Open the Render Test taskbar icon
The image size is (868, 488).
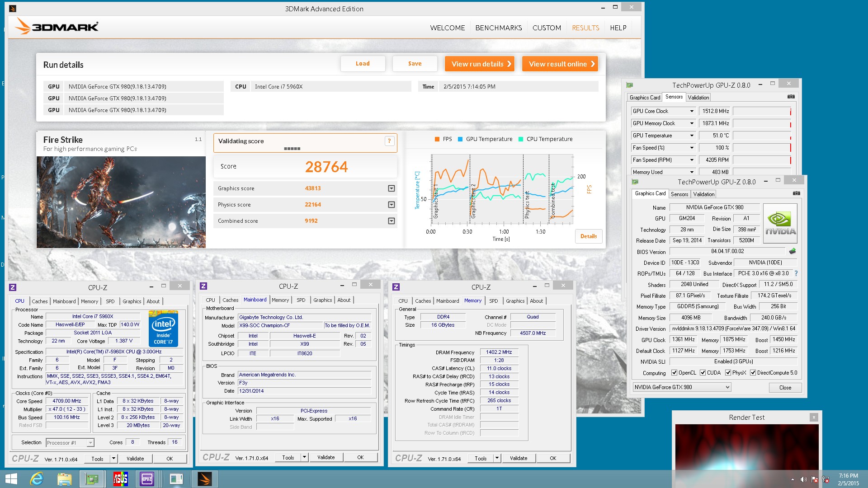[x=176, y=479]
